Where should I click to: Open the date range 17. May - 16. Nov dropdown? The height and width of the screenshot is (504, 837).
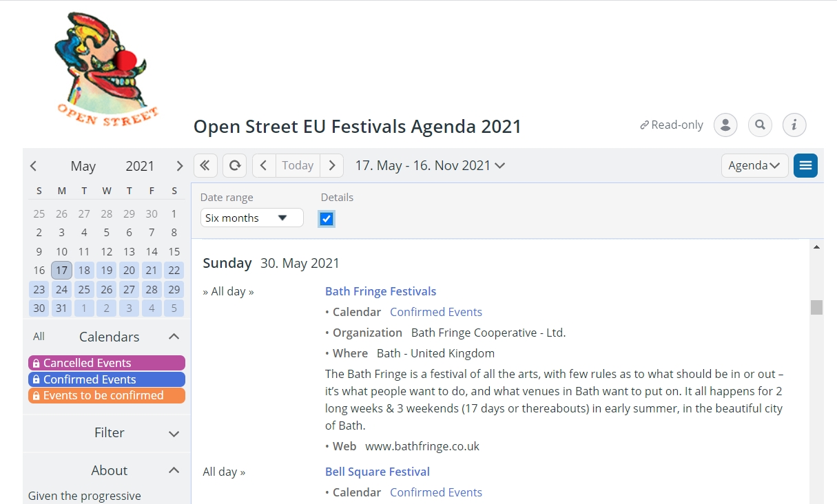coord(430,165)
